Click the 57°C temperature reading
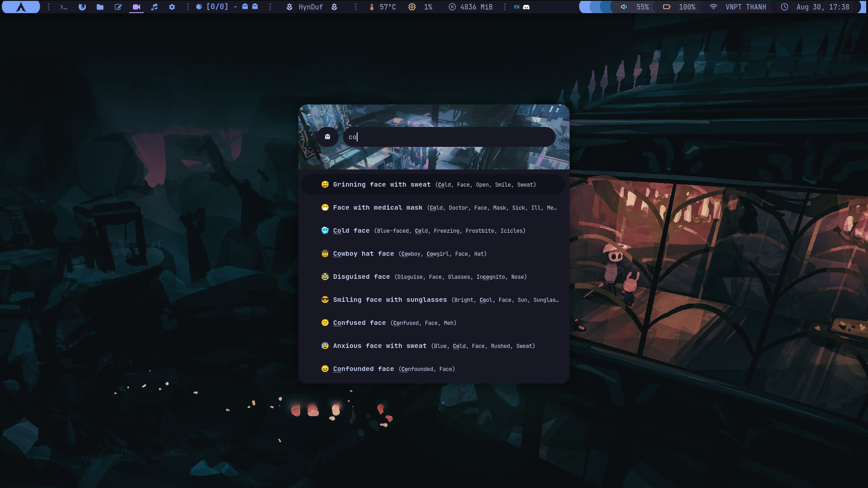Viewport: 868px width, 488px height. tap(387, 7)
